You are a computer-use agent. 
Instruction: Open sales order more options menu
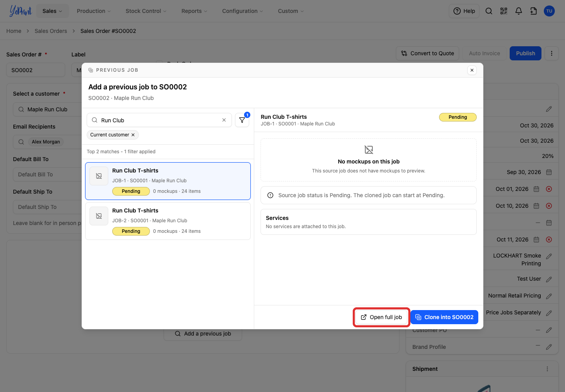point(552,53)
